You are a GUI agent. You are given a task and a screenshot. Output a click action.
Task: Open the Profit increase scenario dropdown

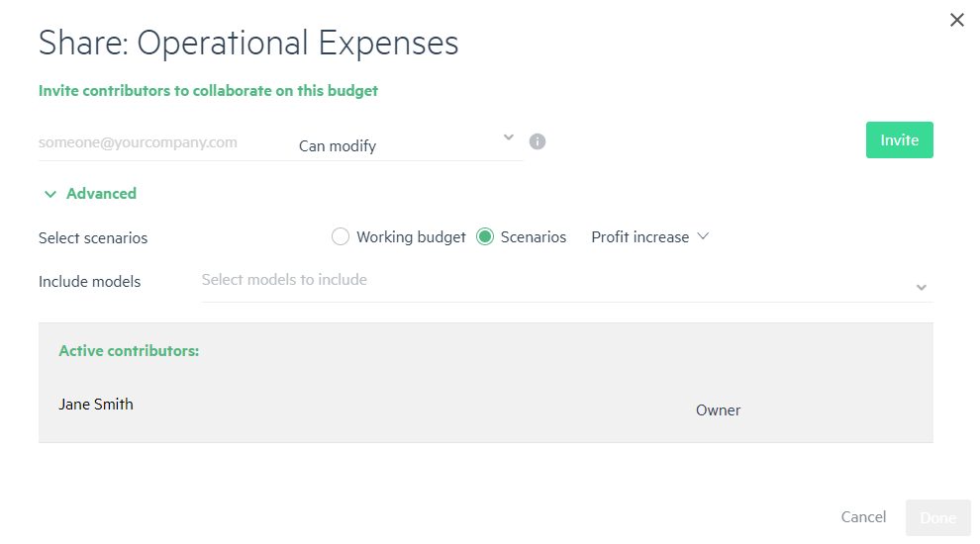650,236
